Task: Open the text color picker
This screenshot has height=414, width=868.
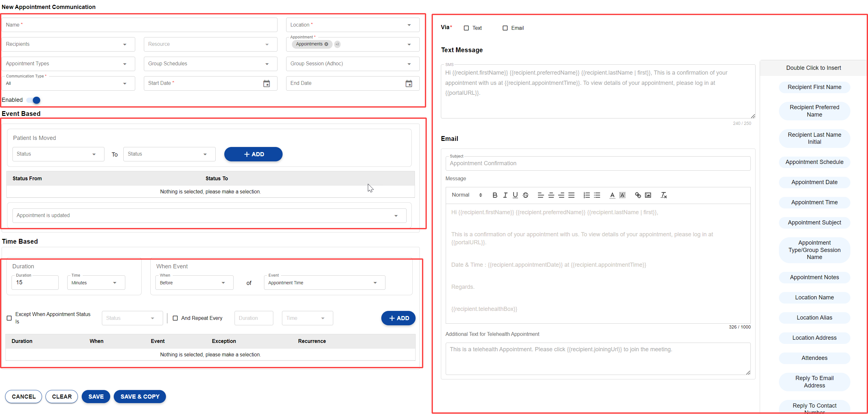Action: tap(612, 195)
